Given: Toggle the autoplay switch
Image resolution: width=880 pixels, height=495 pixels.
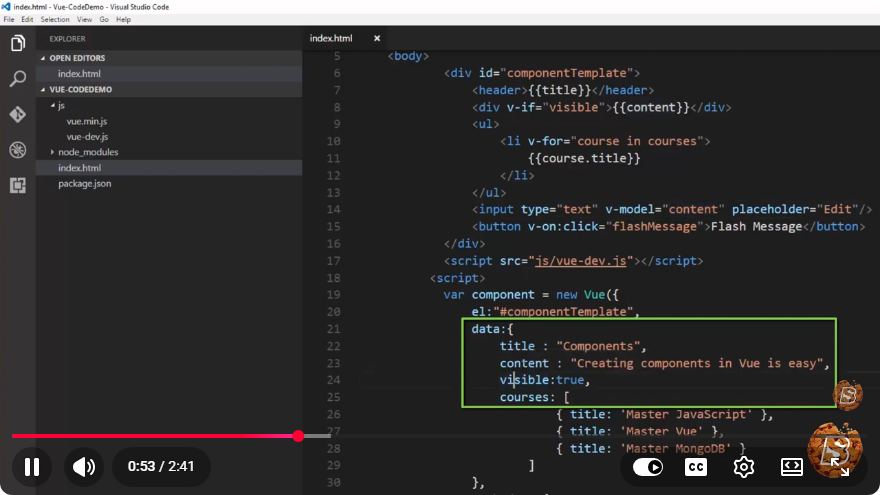Looking at the screenshot, I should point(648,467).
